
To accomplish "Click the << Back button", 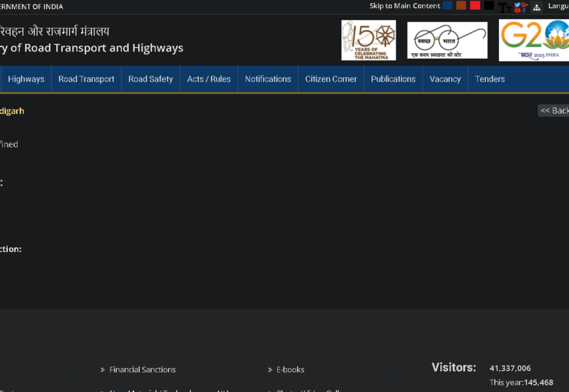I will 554,110.
